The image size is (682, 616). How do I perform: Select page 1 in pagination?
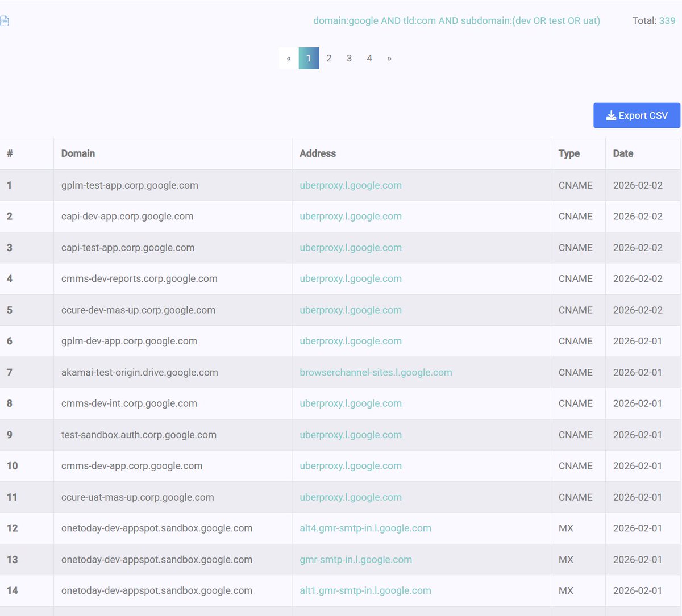(309, 58)
